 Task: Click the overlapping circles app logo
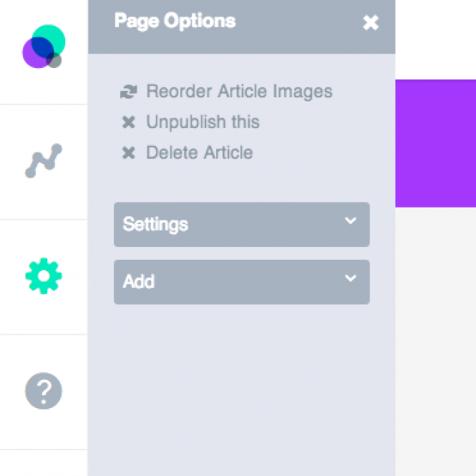[44, 47]
